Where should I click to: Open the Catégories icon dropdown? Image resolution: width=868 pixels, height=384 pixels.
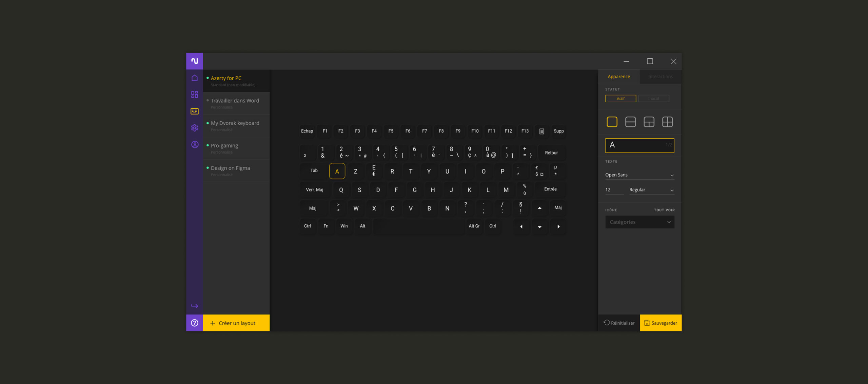point(639,222)
